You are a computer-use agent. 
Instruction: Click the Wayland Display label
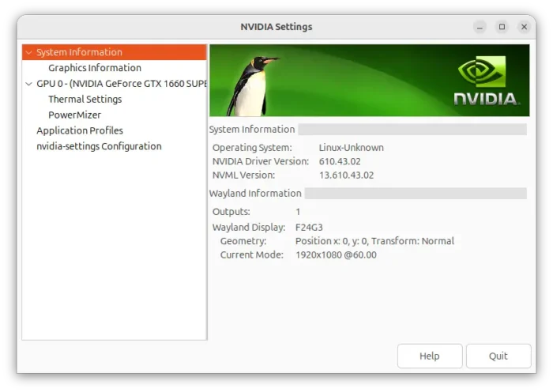[x=249, y=228]
